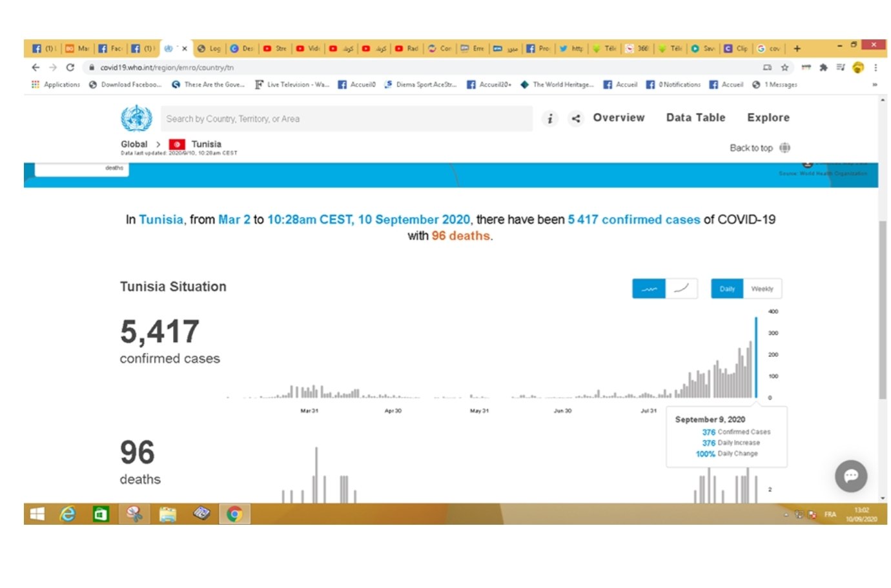
Task: Click the country search field
Action: click(x=346, y=119)
